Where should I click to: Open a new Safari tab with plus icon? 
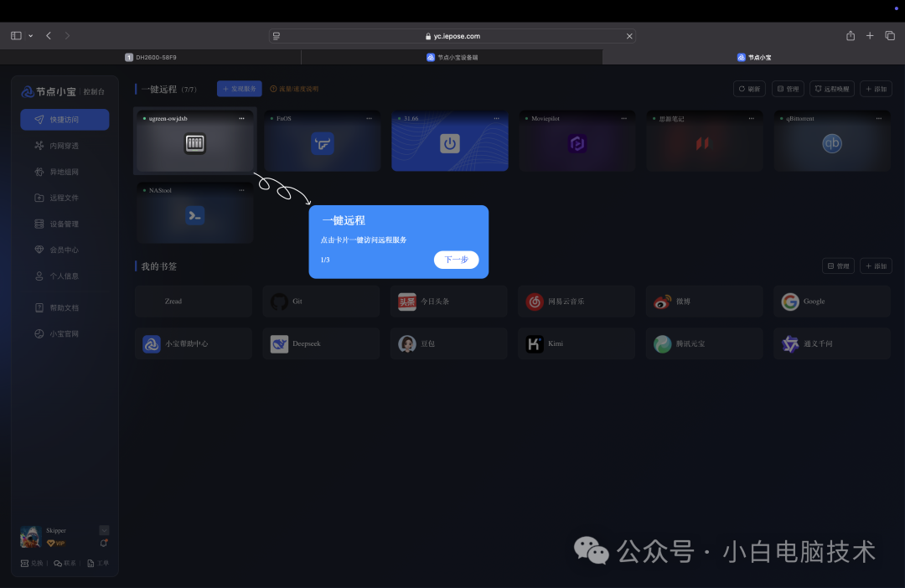pyautogui.click(x=870, y=36)
